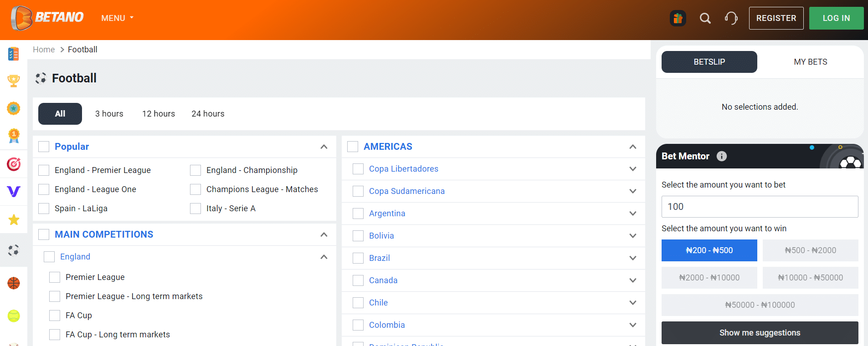Tick the England - Premier League checkbox

tap(44, 170)
